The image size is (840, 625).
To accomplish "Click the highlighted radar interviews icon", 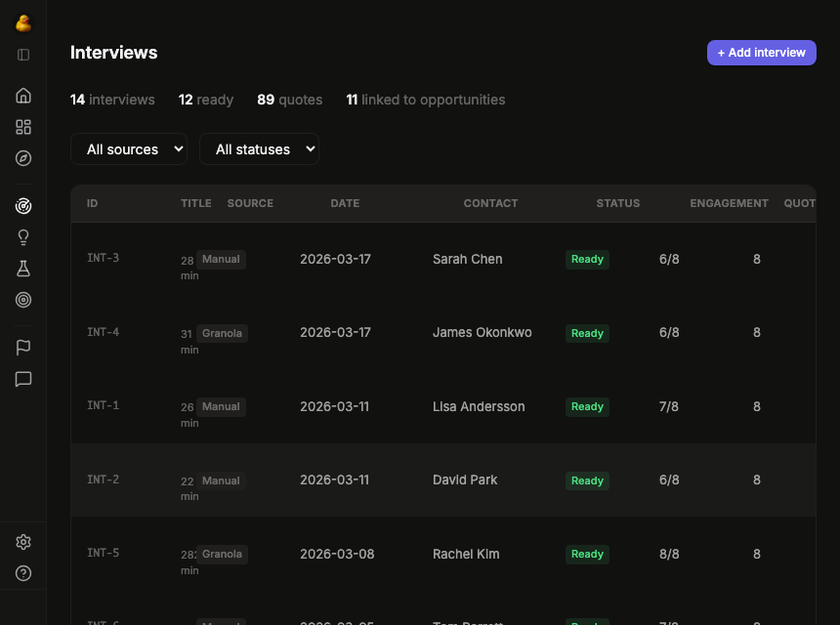I will pyautogui.click(x=22, y=206).
